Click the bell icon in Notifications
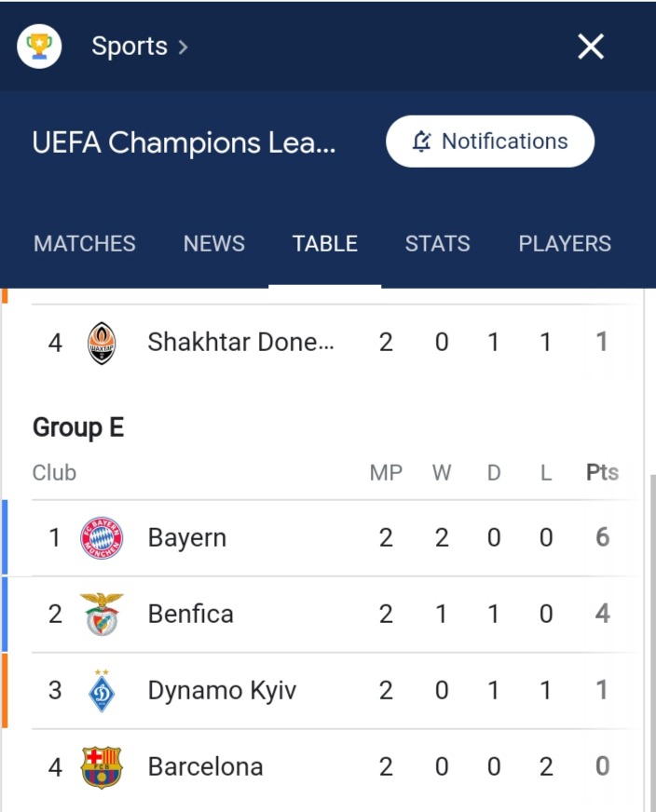This screenshot has height=812, width=656. coord(421,141)
